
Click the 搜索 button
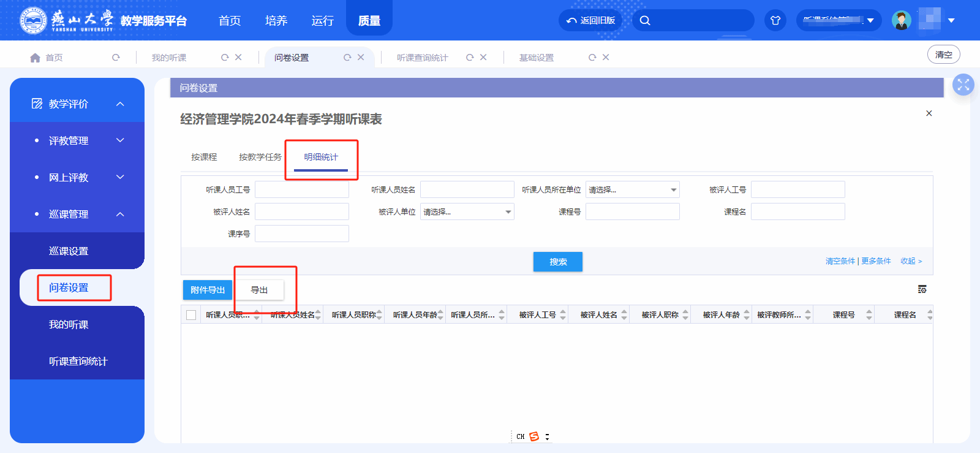[557, 262]
